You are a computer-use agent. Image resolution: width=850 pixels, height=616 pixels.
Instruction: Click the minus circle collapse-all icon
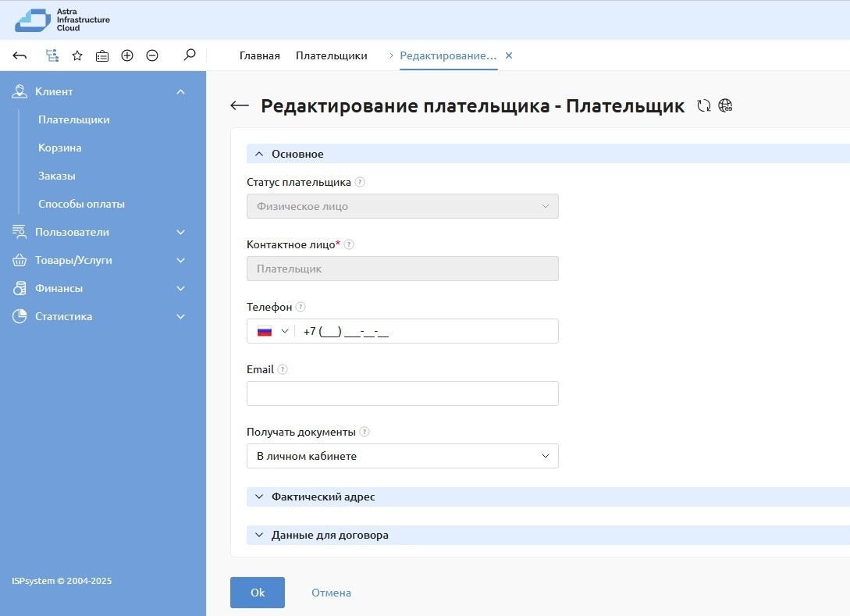click(152, 55)
